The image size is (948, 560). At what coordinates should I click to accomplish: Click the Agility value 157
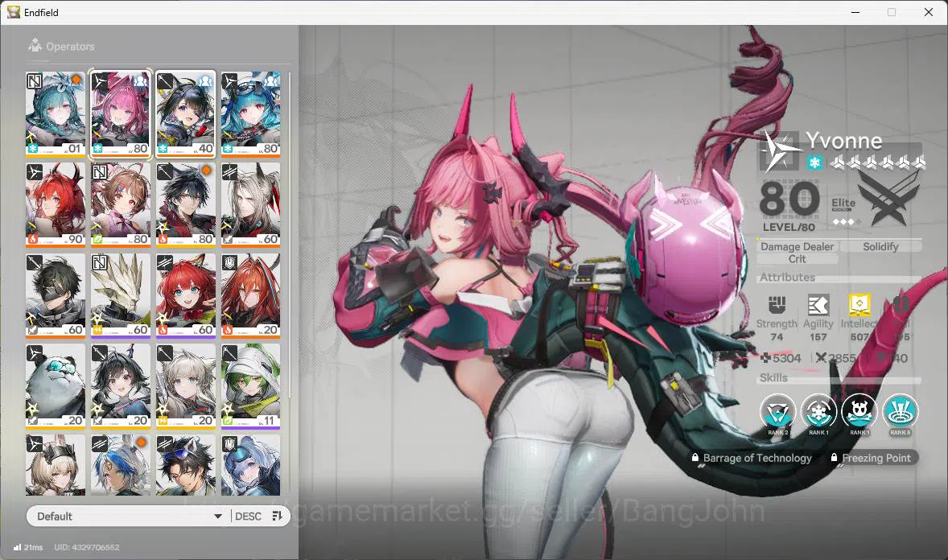tap(818, 337)
